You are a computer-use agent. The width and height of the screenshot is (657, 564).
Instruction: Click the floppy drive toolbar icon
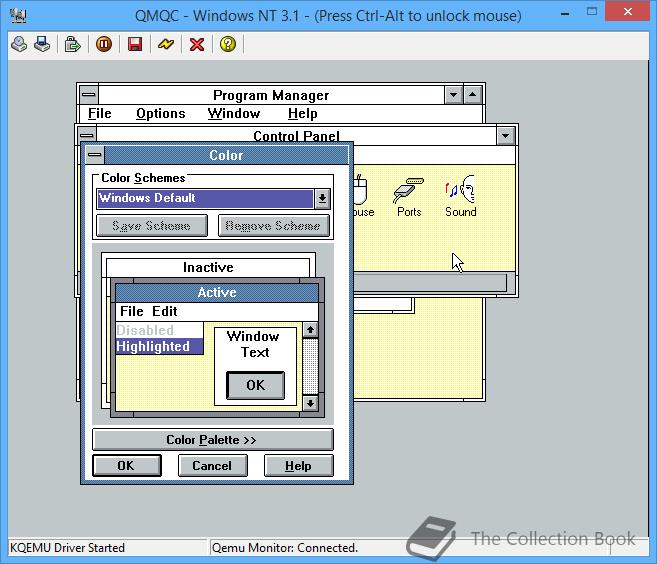click(x=42, y=44)
